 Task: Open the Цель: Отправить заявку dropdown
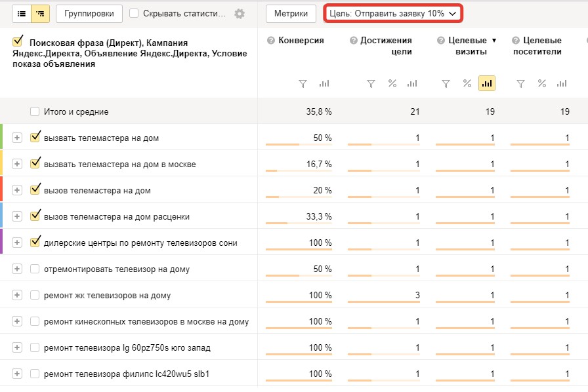tap(393, 14)
